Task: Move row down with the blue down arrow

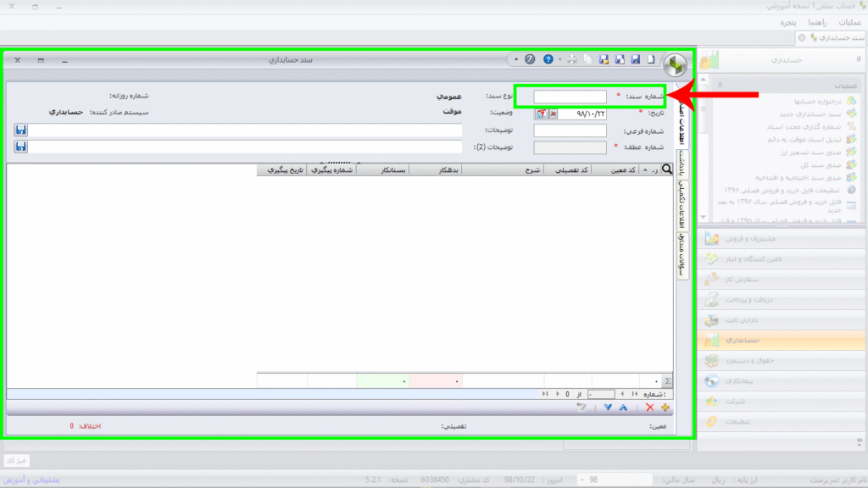Action: pyautogui.click(x=608, y=408)
